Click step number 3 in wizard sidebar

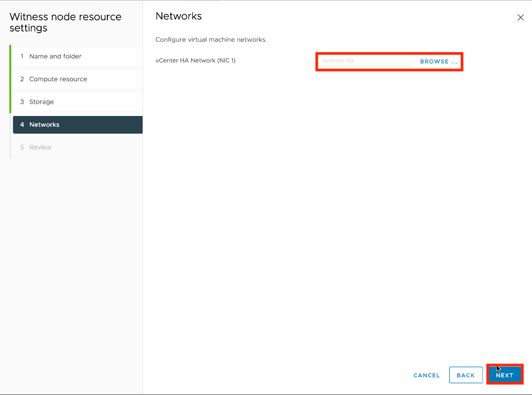[x=22, y=102]
